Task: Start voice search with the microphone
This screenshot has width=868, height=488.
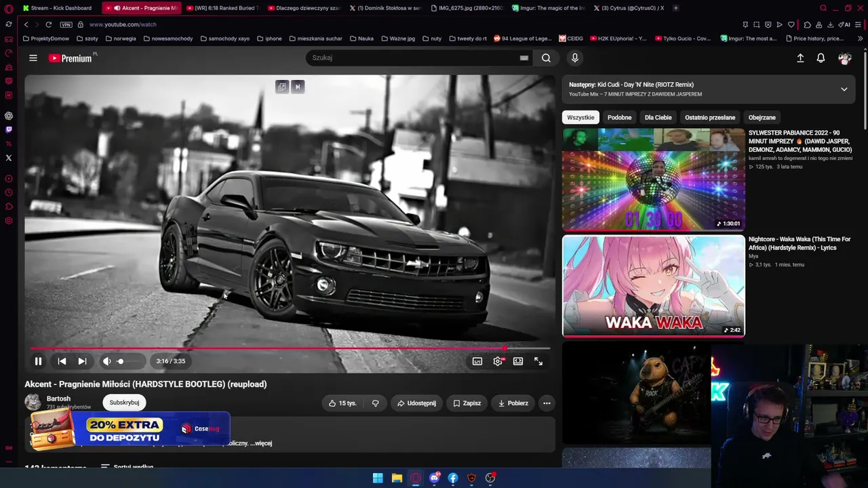Action: pyautogui.click(x=575, y=58)
